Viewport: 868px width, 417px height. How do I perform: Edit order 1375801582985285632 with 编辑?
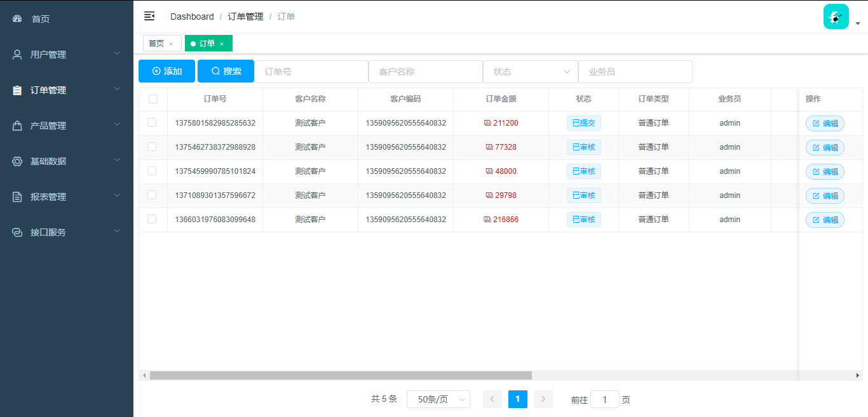click(825, 124)
